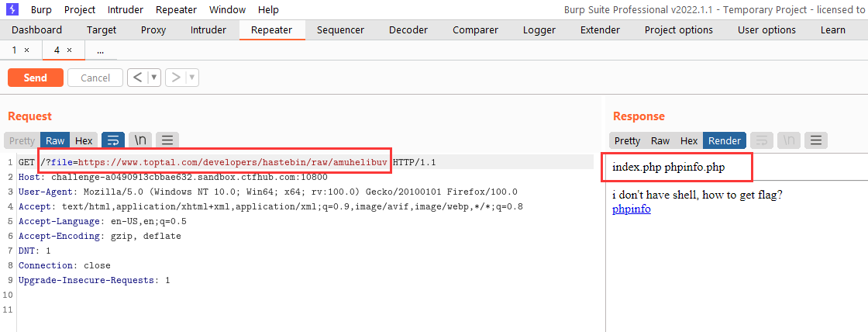The width and height of the screenshot is (868, 332).
Task: Switch to the Sequencer tab
Action: tap(340, 30)
